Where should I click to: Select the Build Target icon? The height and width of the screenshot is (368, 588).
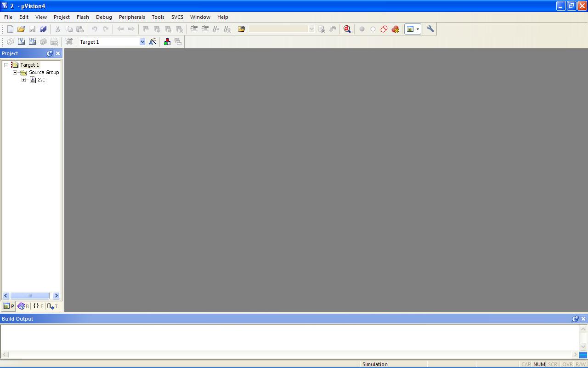21,41
